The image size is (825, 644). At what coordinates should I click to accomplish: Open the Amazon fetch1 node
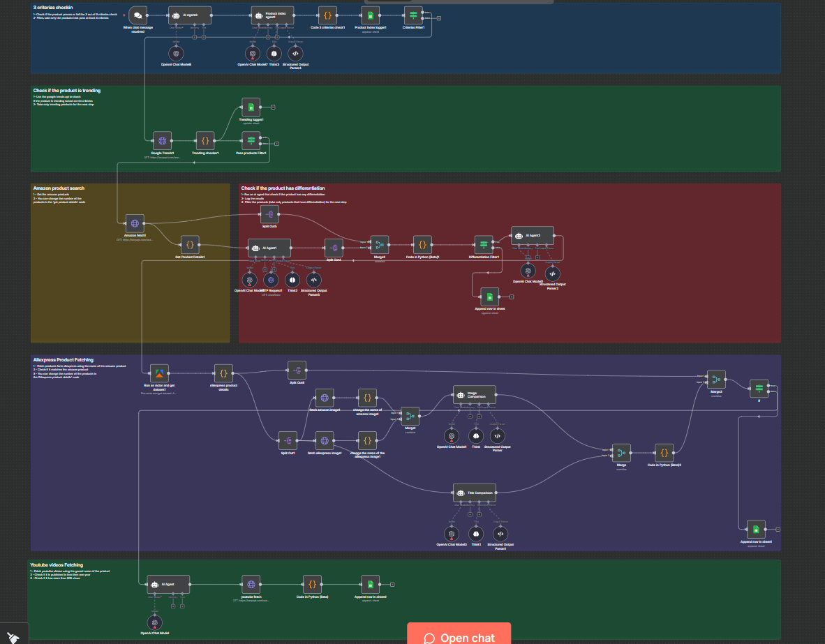pyautogui.click(x=133, y=223)
